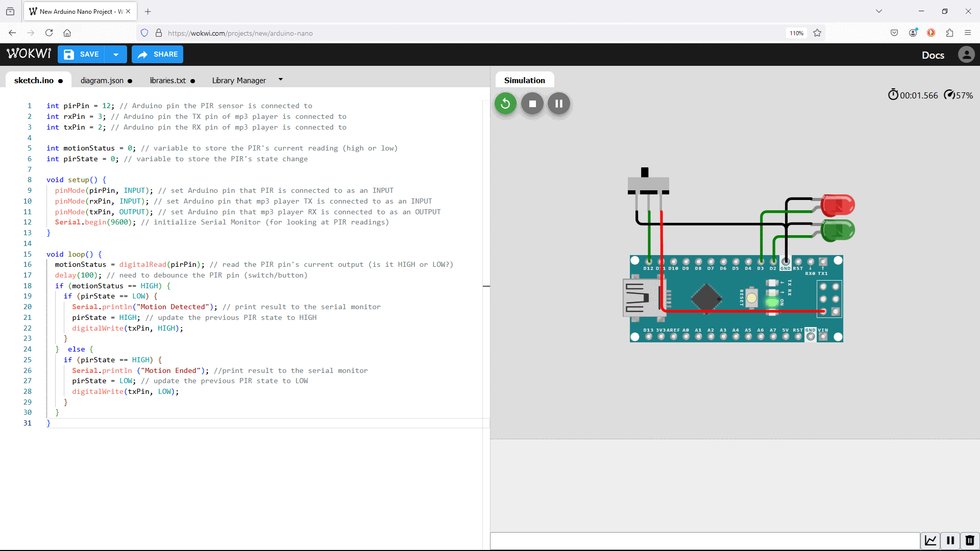Click the user profile avatar

click(966, 55)
